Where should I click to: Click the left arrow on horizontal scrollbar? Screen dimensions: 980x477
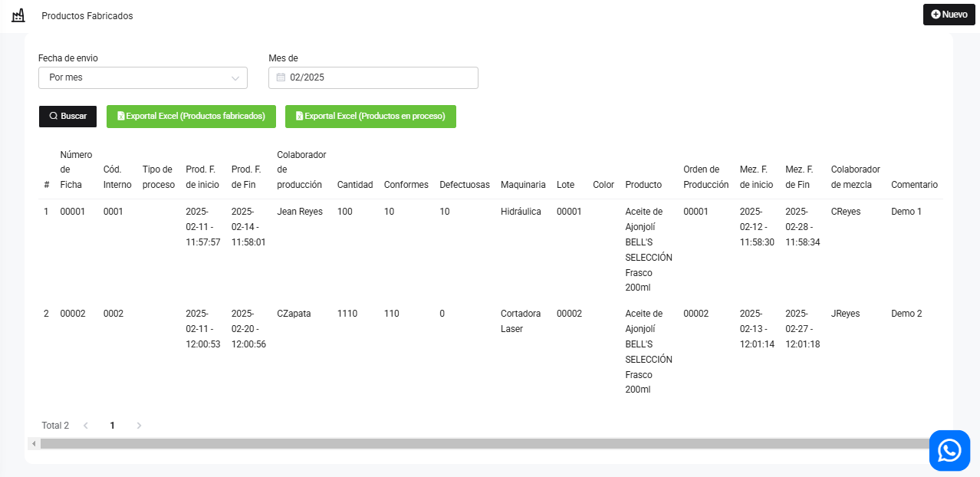click(x=34, y=443)
